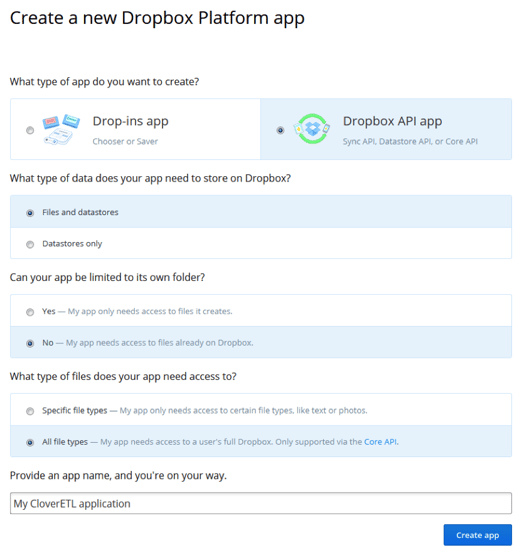Select the Drop-ins app radio button
Screen dimensions: 521x553
point(30,130)
